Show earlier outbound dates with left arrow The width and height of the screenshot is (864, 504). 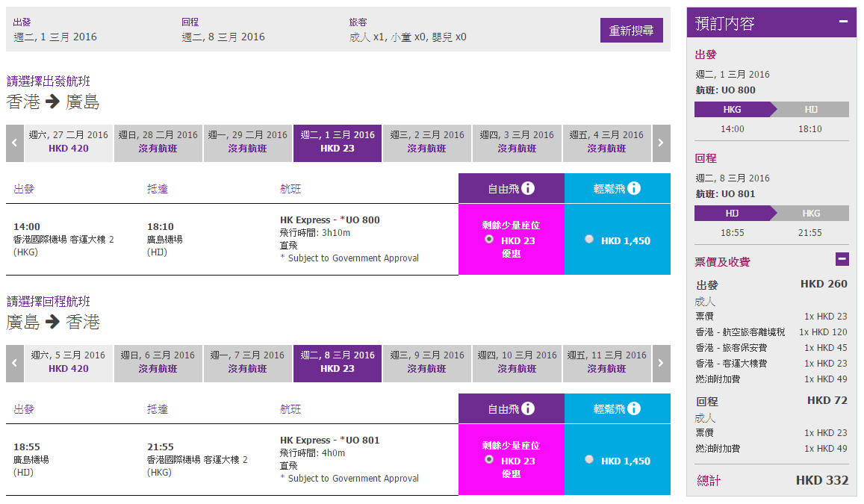click(x=14, y=143)
